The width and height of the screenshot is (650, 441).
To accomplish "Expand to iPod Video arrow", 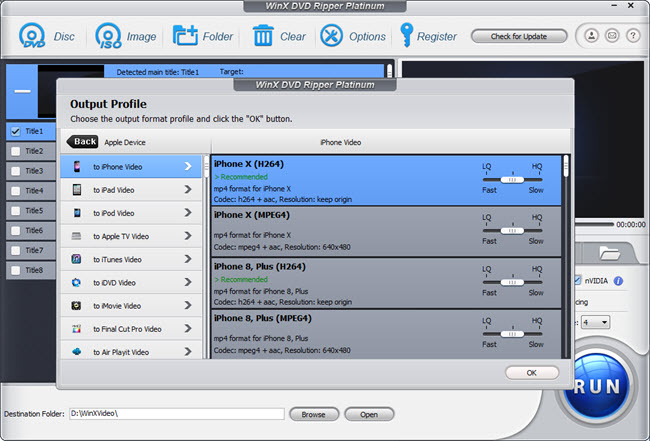I will tap(188, 213).
